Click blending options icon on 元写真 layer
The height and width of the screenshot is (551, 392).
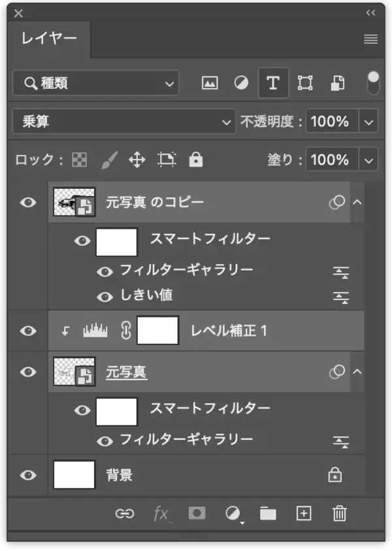tap(337, 372)
